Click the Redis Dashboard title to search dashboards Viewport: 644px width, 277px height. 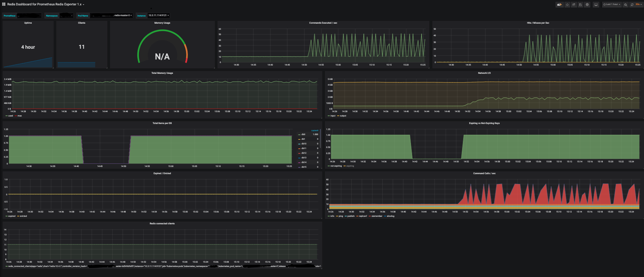coord(45,4)
